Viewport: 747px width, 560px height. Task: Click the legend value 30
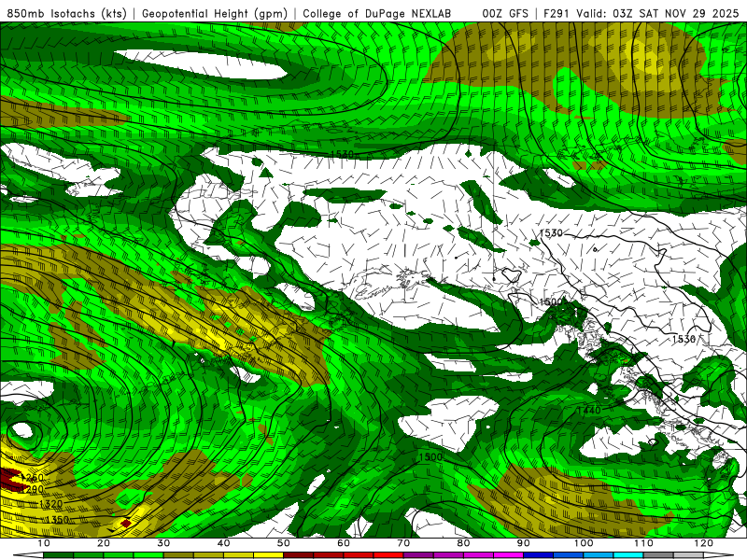(x=163, y=543)
